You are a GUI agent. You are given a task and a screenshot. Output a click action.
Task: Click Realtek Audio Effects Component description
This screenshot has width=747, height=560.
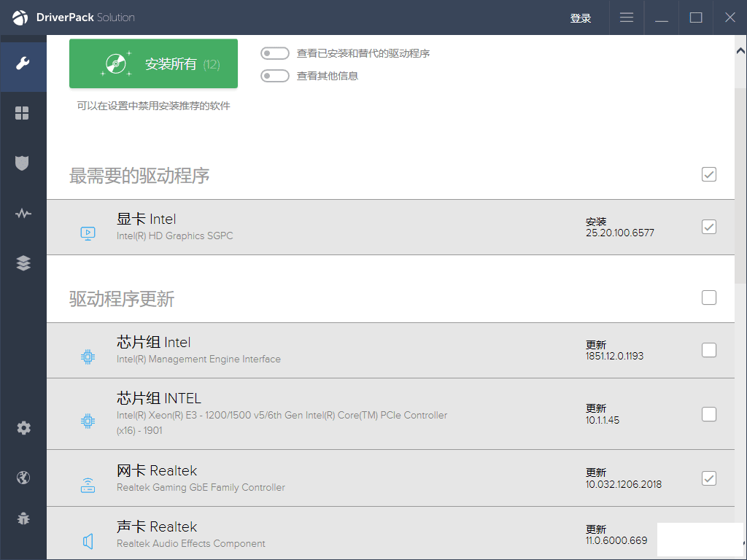pyautogui.click(x=190, y=544)
